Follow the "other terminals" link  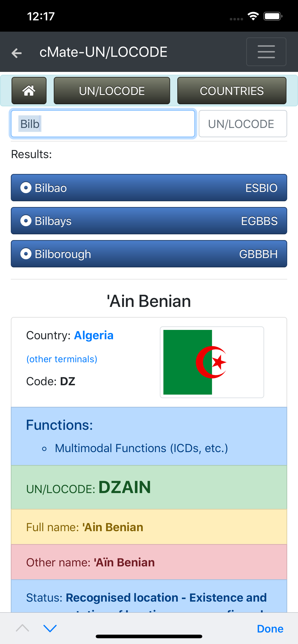pyautogui.click(x=62, y=359)
